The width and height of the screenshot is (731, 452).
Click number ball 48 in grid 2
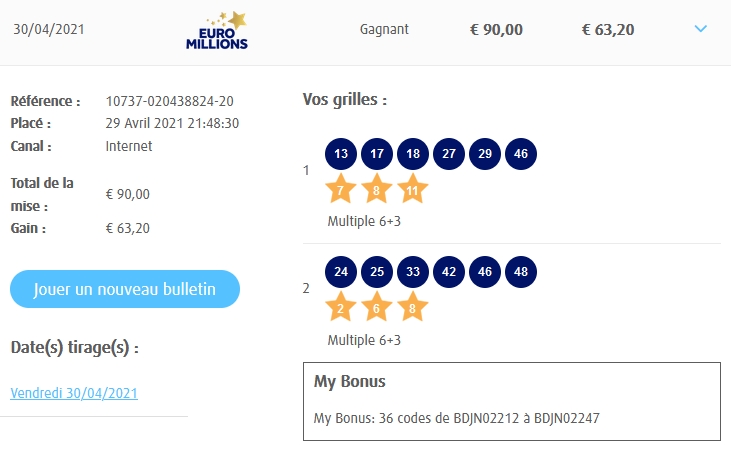click(x=521, y=272)
